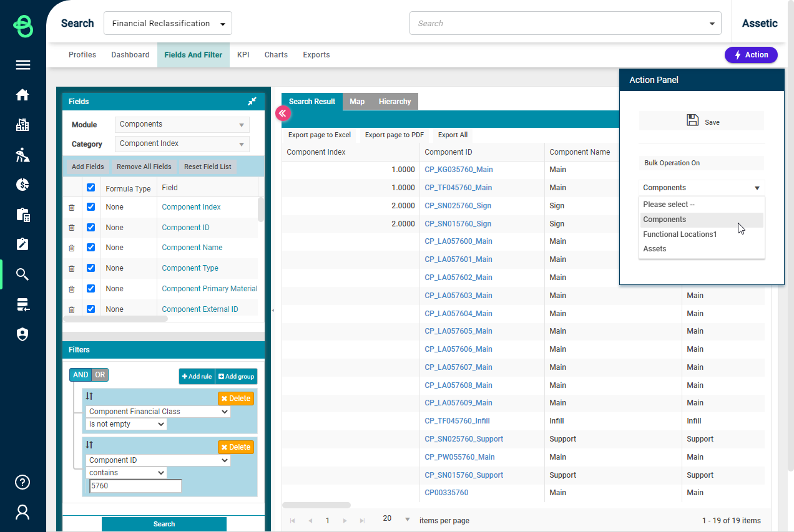Open the top Search combo box arrow
This screenshot has height=532, width=794.
pos(712,24)
